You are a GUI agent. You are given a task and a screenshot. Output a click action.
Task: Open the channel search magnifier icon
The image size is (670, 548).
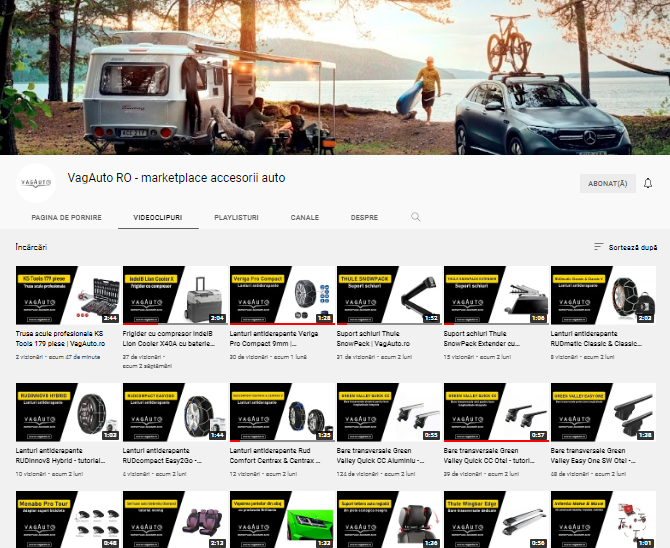tap(415, 217)
